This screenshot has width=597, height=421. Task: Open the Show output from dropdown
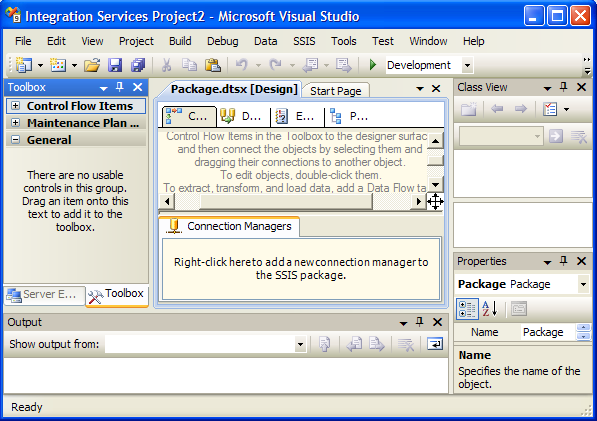(300, 344)
